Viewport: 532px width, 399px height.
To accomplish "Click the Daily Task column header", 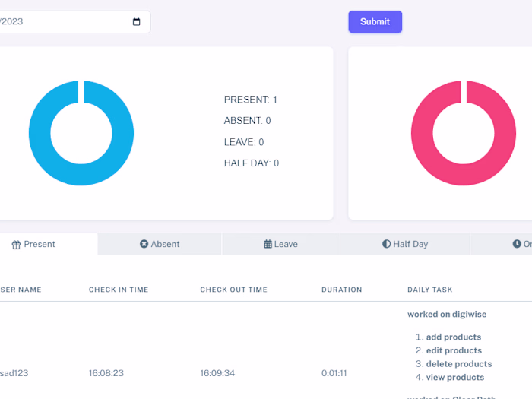I will point(430,290).
